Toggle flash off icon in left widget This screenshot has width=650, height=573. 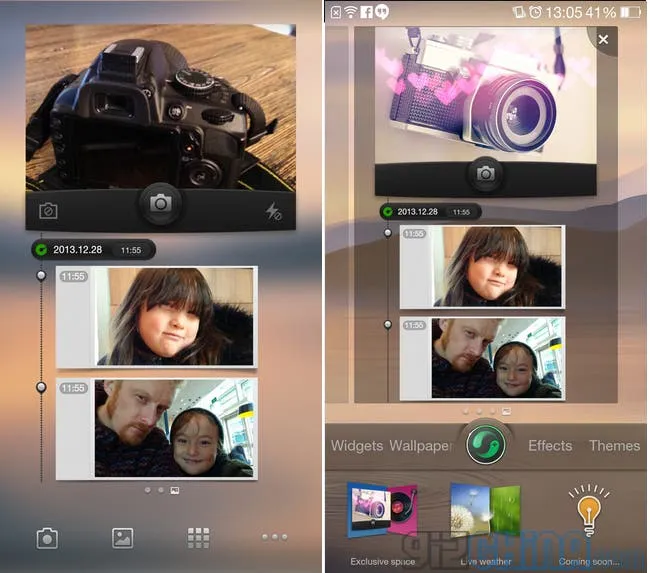pos(274,211)
